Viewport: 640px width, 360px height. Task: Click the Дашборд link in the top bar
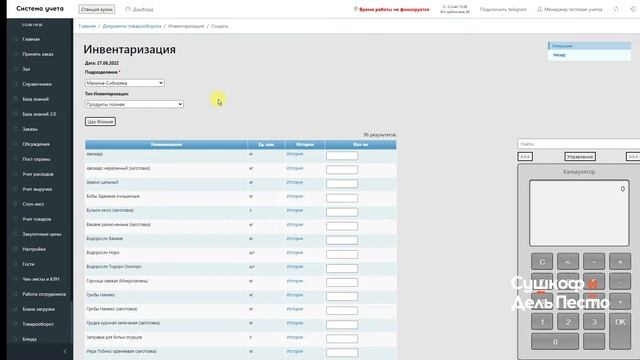point(140,9)
